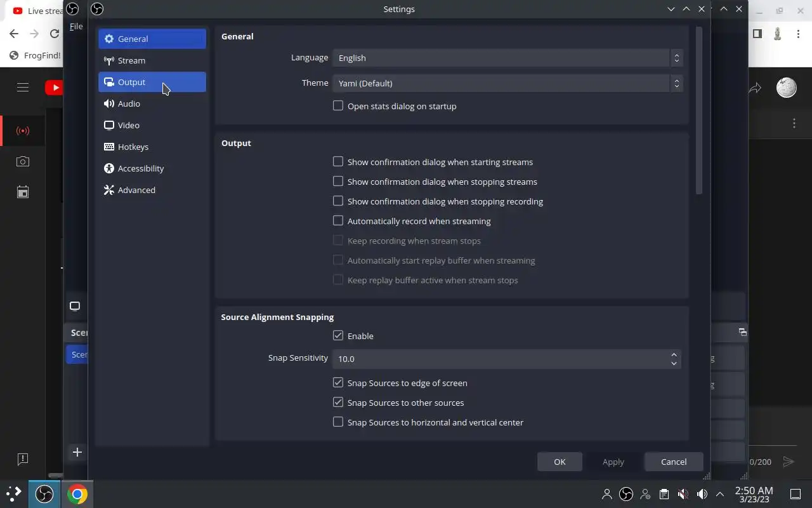The height and width of the screenshot is (508, 812).
Task: Click Chrome reload page button
Action: (x=55, y=34)
